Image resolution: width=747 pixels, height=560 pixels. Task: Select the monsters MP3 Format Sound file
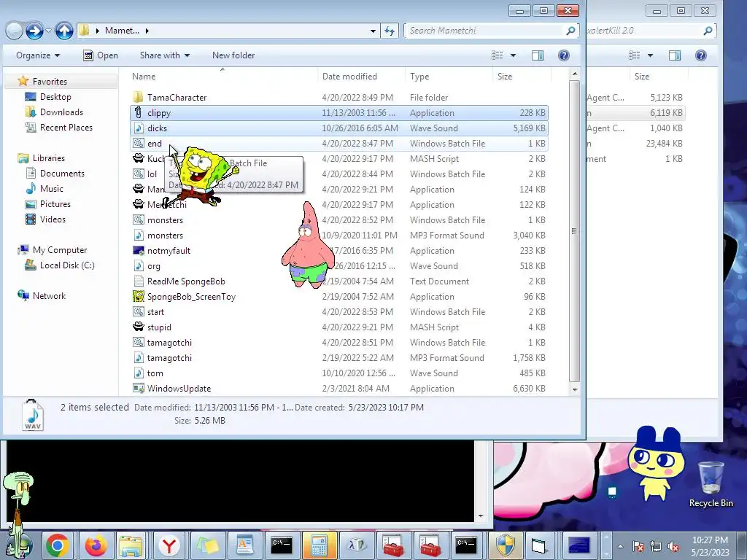click(x=339, y=236)
